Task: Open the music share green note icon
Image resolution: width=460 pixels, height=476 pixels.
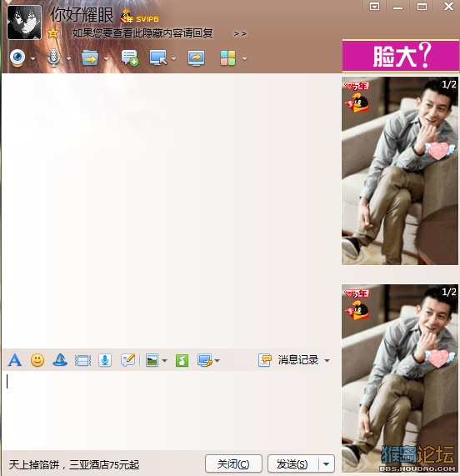Action: [x=182, y=361]
